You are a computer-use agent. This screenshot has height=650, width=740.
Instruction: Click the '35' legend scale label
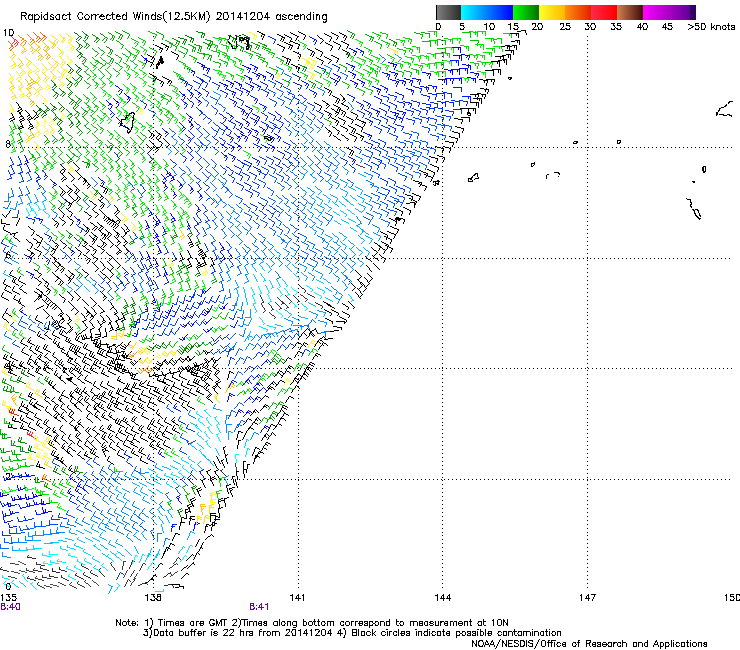point(616,27)
